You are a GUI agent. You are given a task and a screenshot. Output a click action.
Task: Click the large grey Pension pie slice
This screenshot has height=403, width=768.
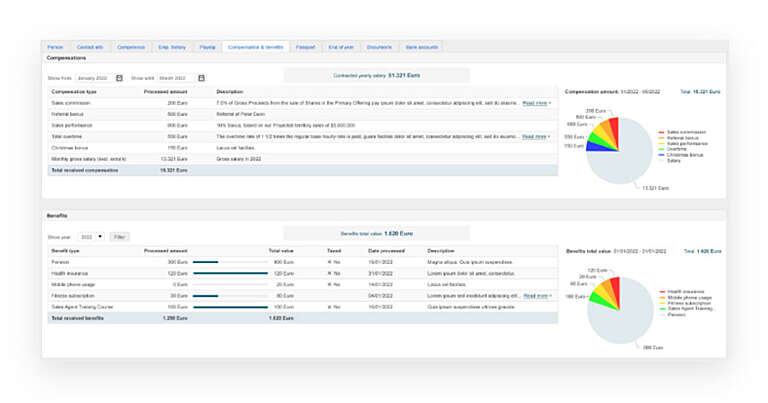pos(627,318)
